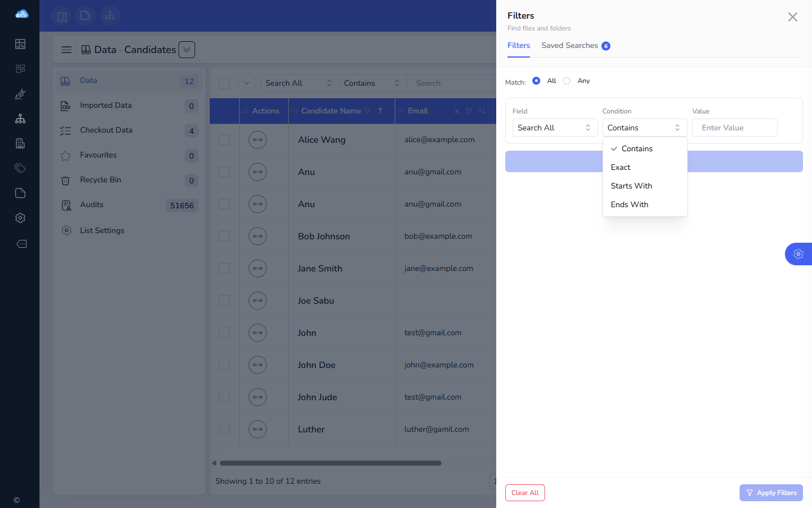Click the hierarchy tree icon in the sidebar
The width and height of the screenshot is (812, 508).
pos(20,119)
